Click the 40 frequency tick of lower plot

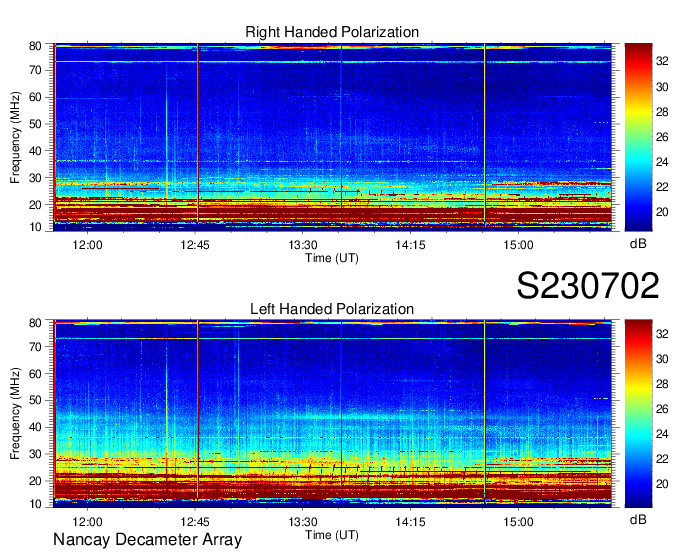click(35, 427)
